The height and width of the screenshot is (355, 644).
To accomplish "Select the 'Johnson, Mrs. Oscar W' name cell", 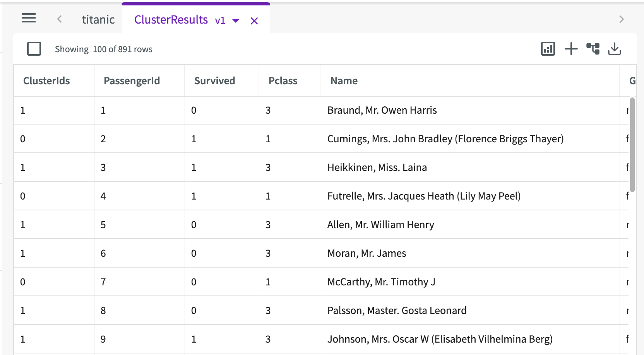I will [x=471, y=339].
